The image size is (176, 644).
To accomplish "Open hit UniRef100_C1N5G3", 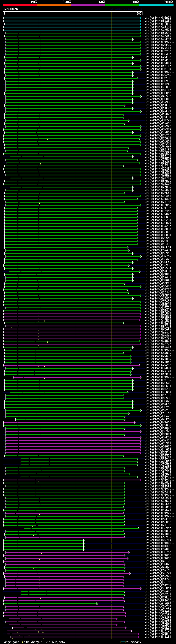I will tap(158, 30).
